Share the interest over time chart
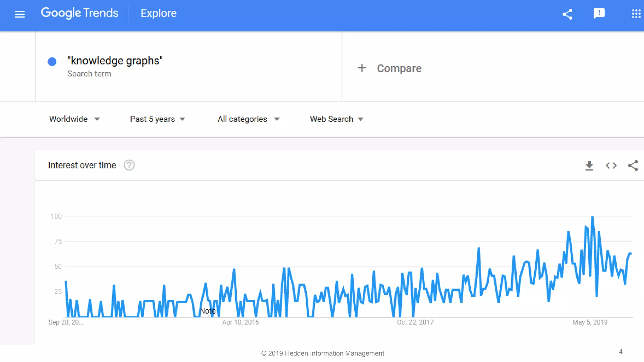The image size is (644, 362). point(633,166)
